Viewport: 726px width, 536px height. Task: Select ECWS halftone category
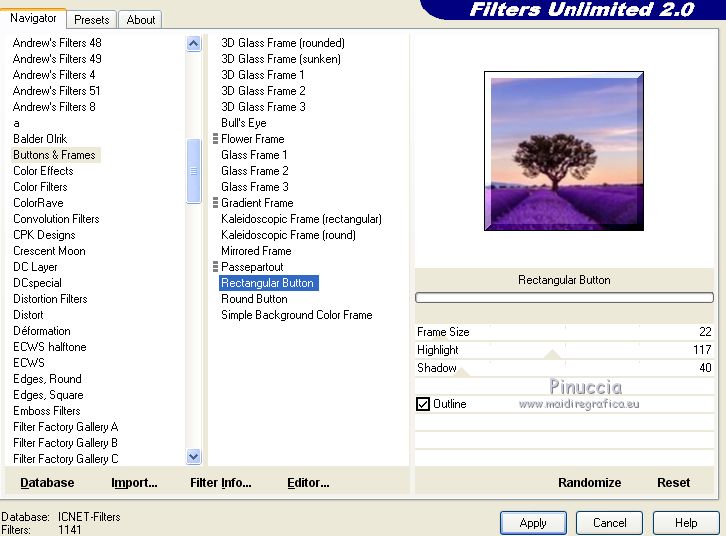[x=50, y=347]
